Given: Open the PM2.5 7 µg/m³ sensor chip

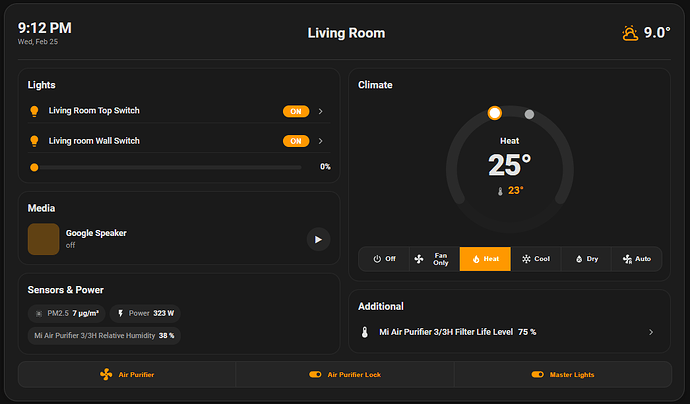Looking at the screenshot, I should pyautogui.click(x=66, y=313).
